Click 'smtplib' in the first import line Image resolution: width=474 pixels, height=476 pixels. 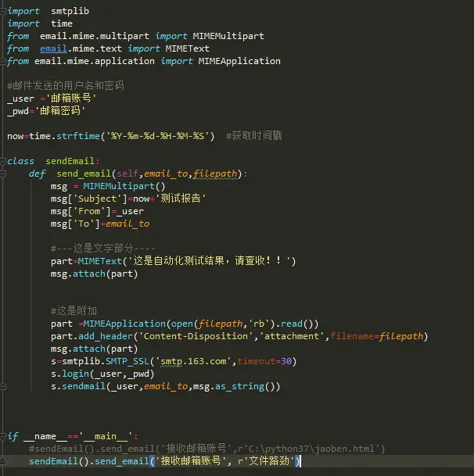(70, 11)
